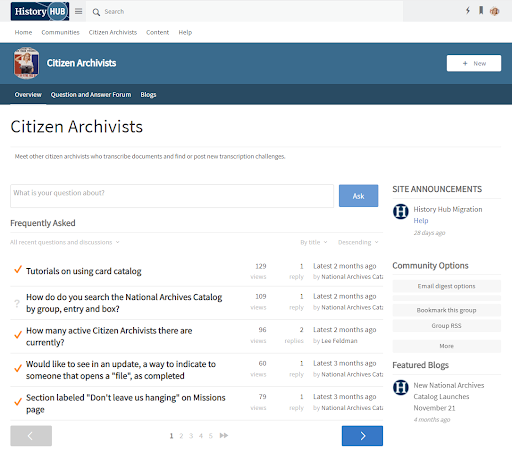Open History Hub Migration Help announcement
The height and width of the screenshot is (451, 512).
pyautogui.click(x=448, y=215)
